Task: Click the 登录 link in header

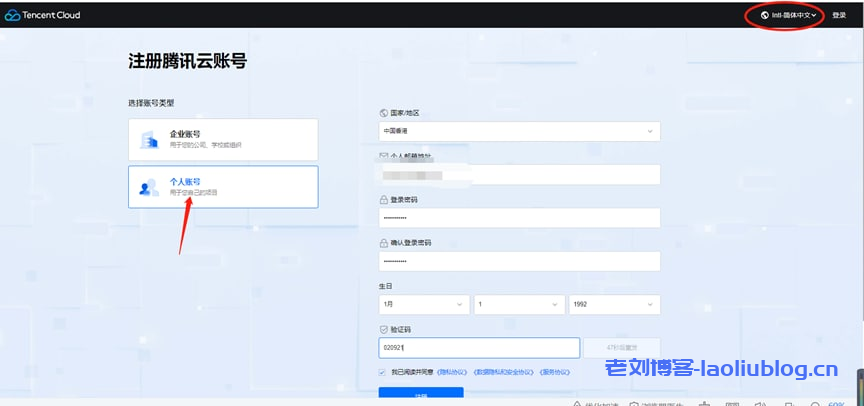Action: coord(839,15)
